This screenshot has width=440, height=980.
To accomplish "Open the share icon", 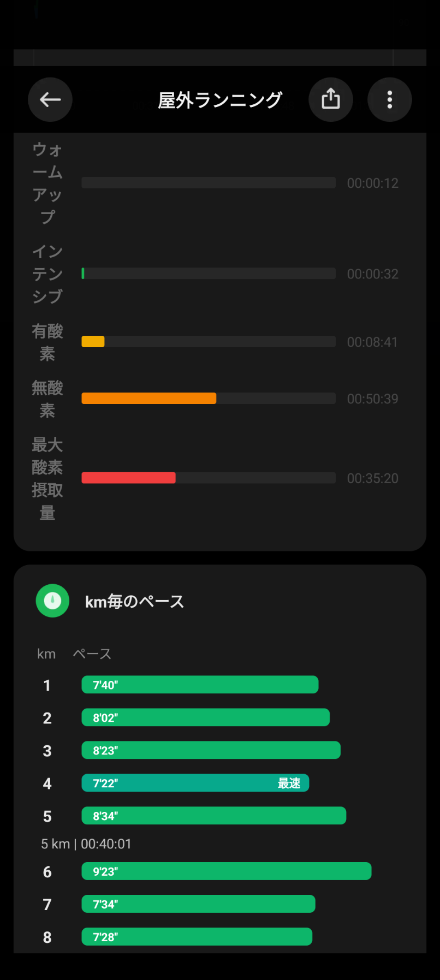I will point(331,100).
